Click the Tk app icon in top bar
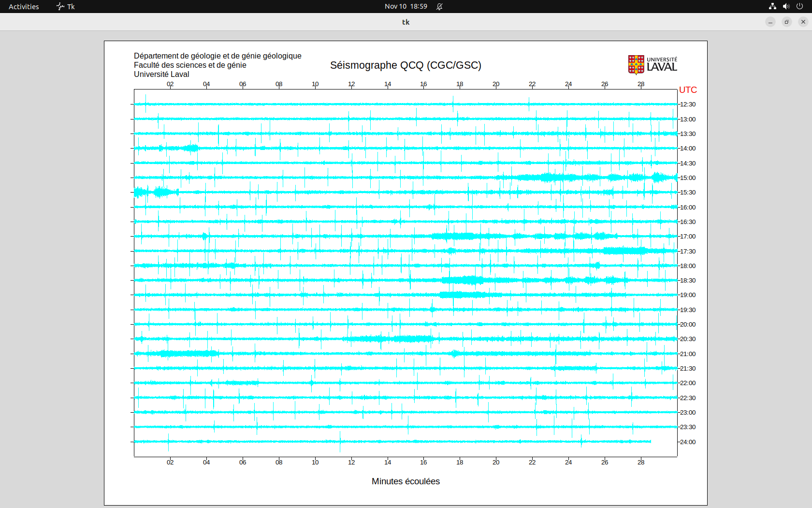This screenshot has height=508, width=812. point(60,6)
